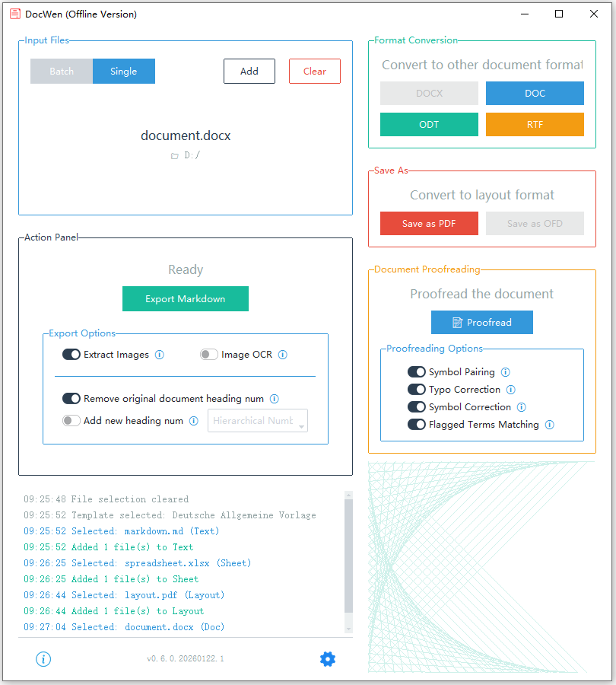This screenshot has height=685, width=616.
Task: Click info icon beside Remove original heading num
Action: 275,399
